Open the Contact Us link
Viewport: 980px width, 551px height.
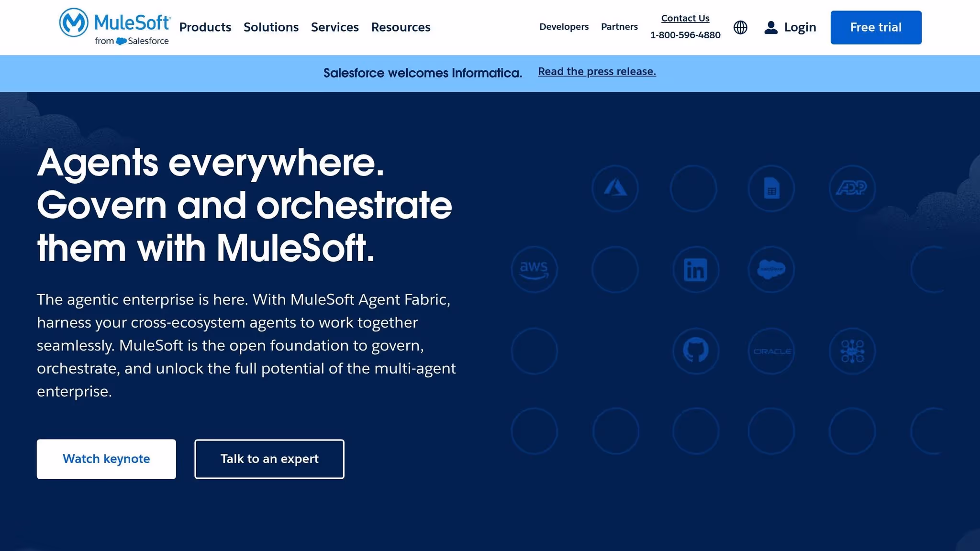685,18
